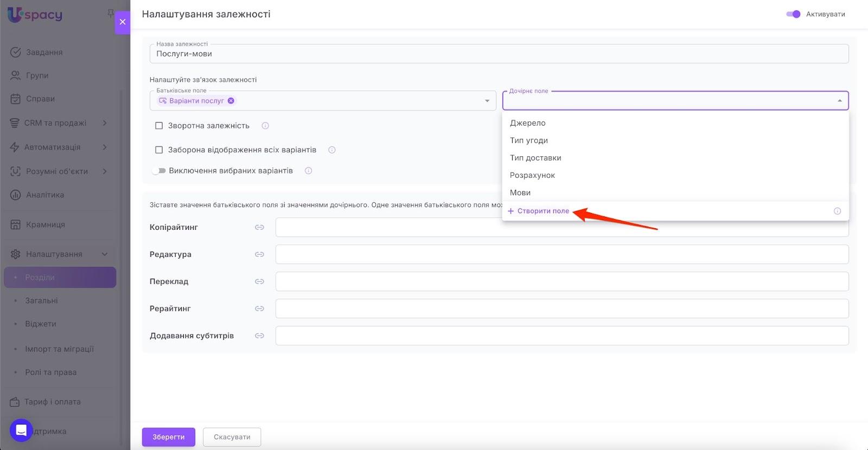Image resolution: width=868 pixels, height=450 pixels.
Task: Click the info icon next to Зворотна залежність
Action: pyautogui.click(x=265, y=126)
